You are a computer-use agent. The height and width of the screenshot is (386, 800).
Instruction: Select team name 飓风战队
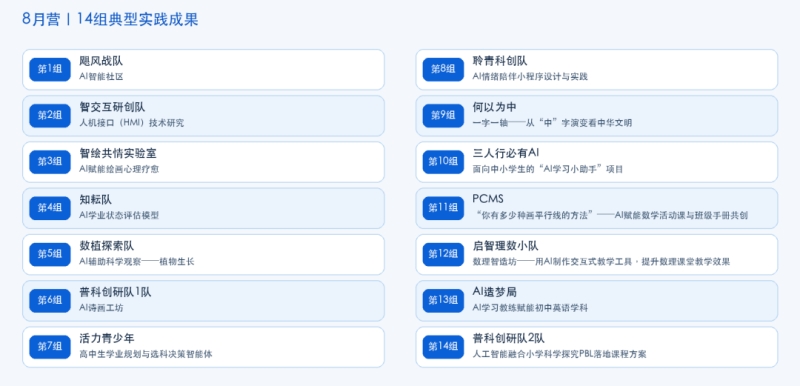click(101, 61)
